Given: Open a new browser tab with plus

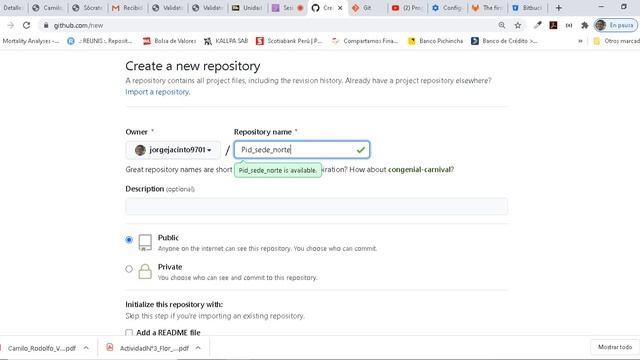Looking at the screenshot, I should pyautogui.click(x=558, y=8).
